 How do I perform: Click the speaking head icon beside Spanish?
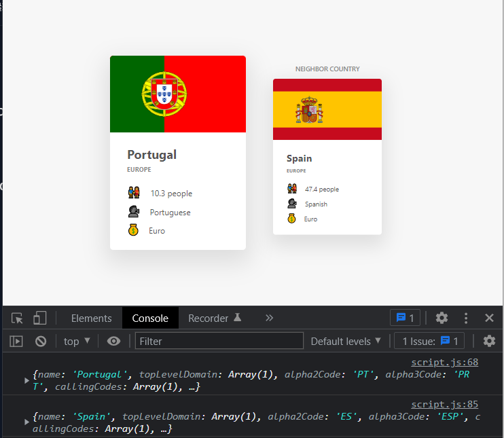click(x=292, y=204)
